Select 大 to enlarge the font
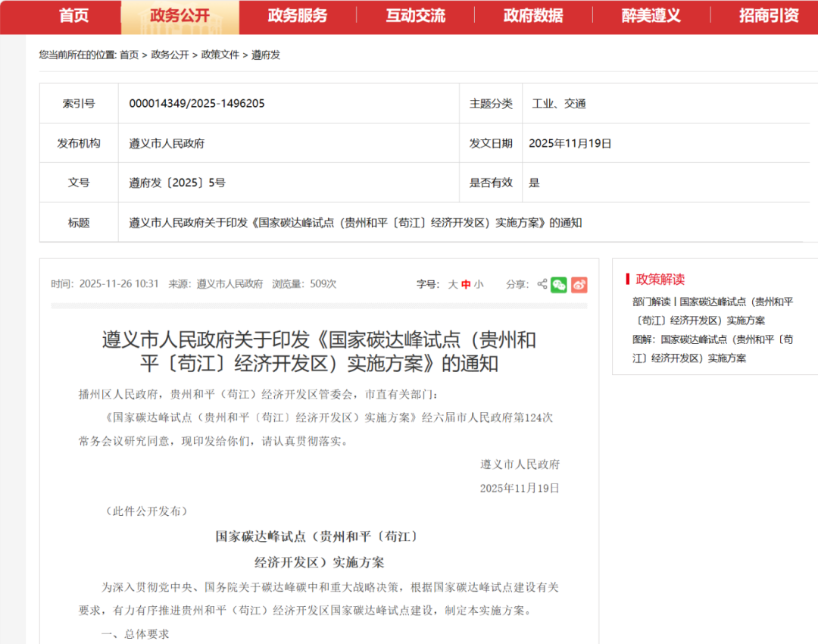The height and width of the screenshot is (644, 818). coord(452,284)
